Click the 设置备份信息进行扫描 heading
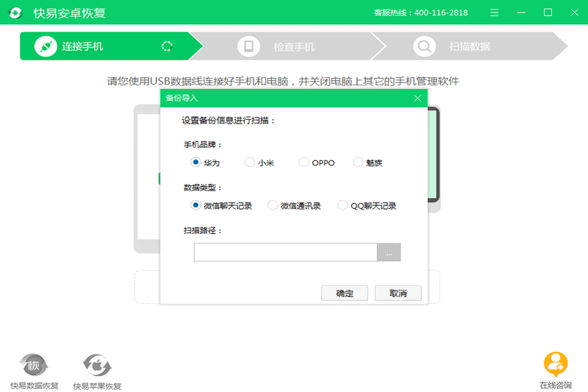This screenshot has width=588, height=392. click(x=229, y=121)
